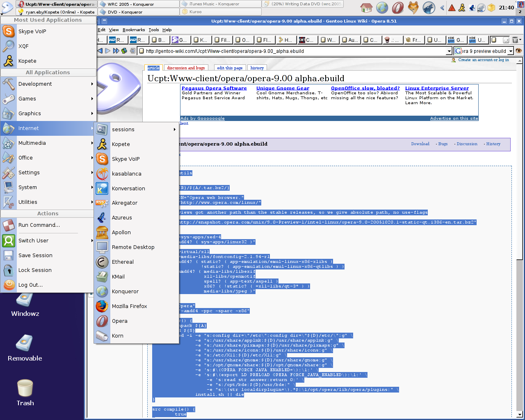This screenshot has height=420, width=525.
Task: Open the 'edit this page' wiki tab
Action: tap(230, 68)
